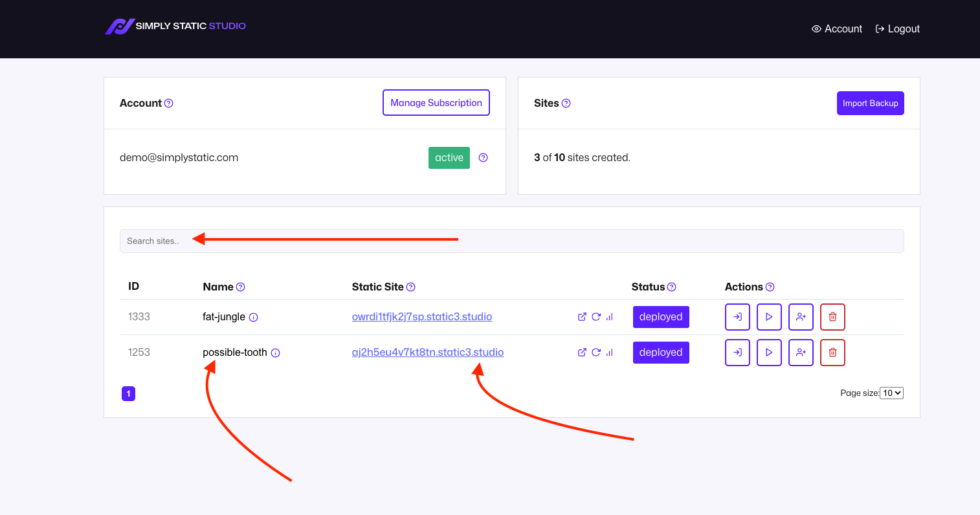This screenshot has height=515, width=980.
Task: Start the possible-tooth site with play icon
Action: (770, 353)
